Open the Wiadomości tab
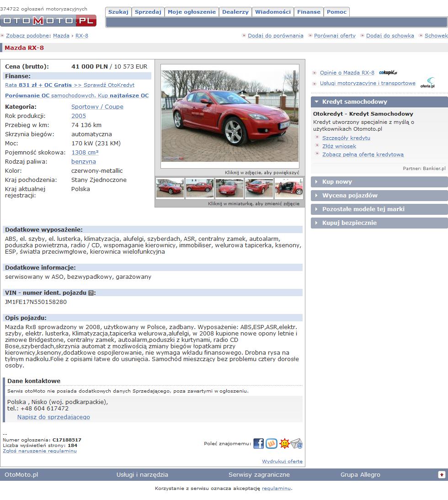This screenshot has width=448, height=500. coord(273,12)
